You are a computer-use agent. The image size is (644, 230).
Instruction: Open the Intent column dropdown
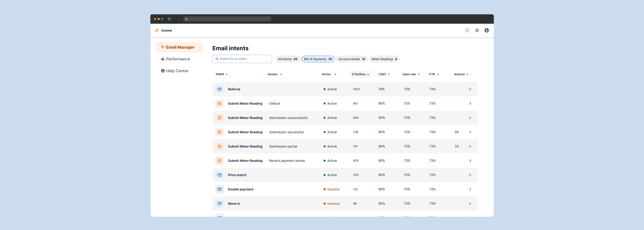[222, 74]
